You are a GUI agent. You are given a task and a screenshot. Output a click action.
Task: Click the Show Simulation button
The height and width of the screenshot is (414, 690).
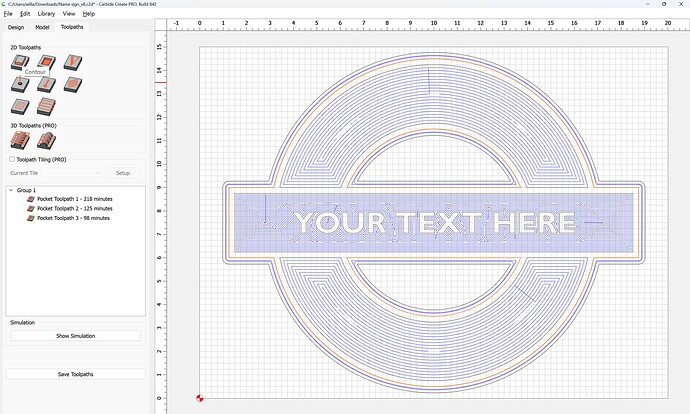75,336
